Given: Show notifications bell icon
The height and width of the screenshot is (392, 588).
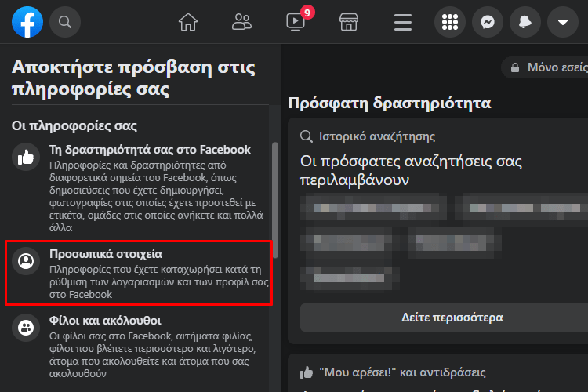Looking at the screenshot, I should pyautogui.click(x=525, y=22).
